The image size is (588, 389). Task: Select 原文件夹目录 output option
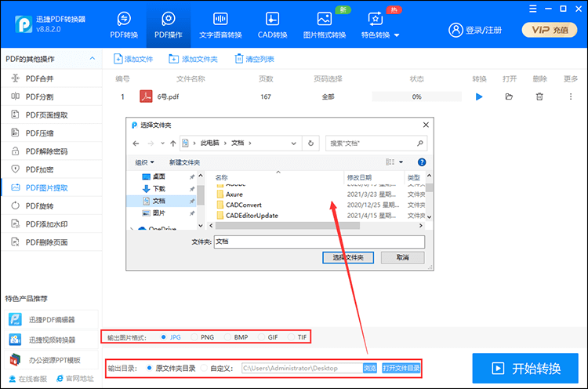(171, 369)
